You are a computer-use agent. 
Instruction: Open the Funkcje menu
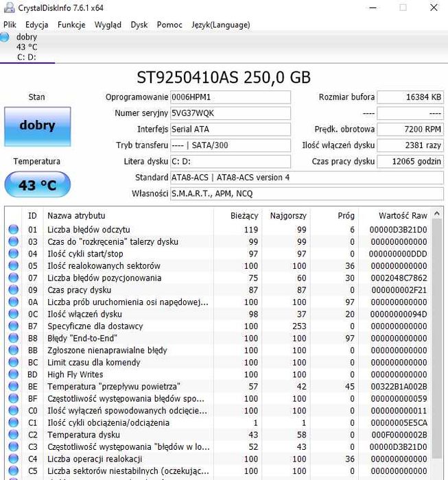click(71, 25)
